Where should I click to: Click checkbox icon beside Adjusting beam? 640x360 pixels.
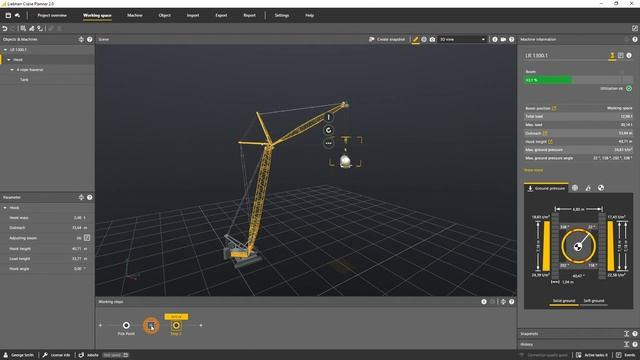click(x=87, y=238)
